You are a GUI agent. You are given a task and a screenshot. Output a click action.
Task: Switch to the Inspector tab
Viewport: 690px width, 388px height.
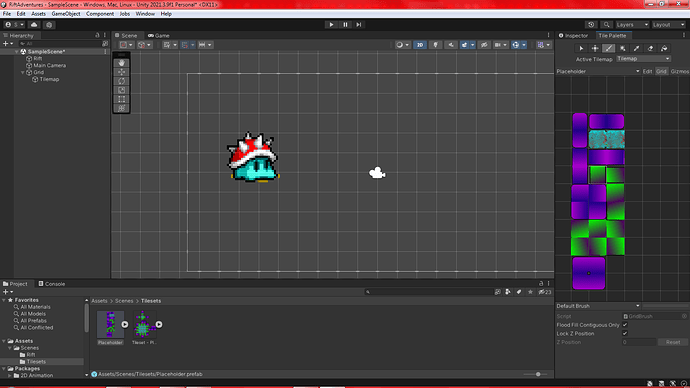[573, 35]
